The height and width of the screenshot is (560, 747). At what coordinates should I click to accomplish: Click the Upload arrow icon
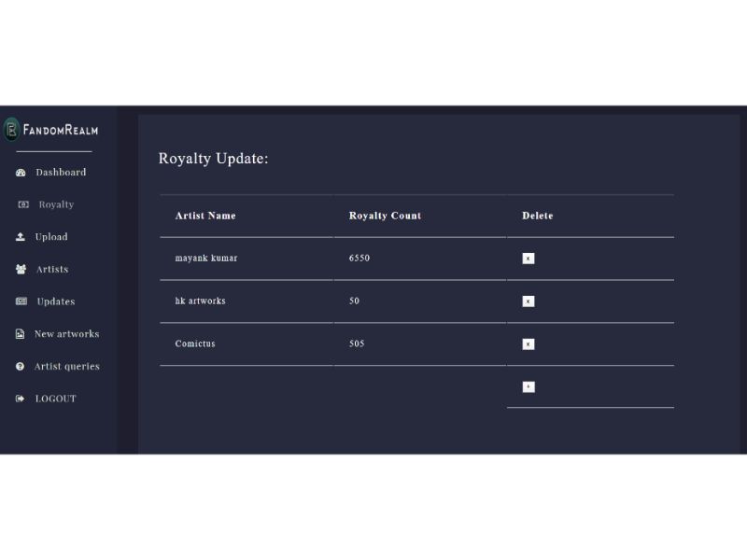pyautogui.click(x=21, y=237)
